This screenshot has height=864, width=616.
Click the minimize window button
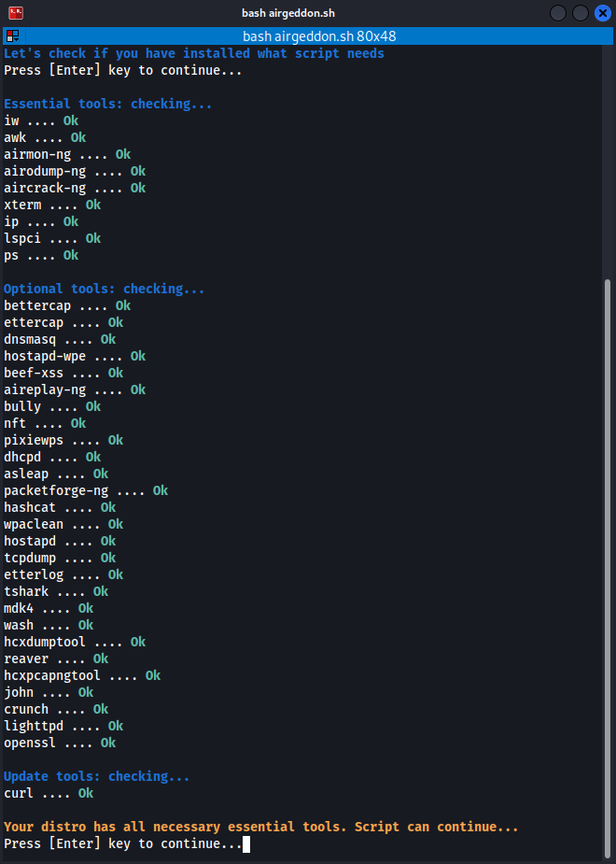(557, 13)
